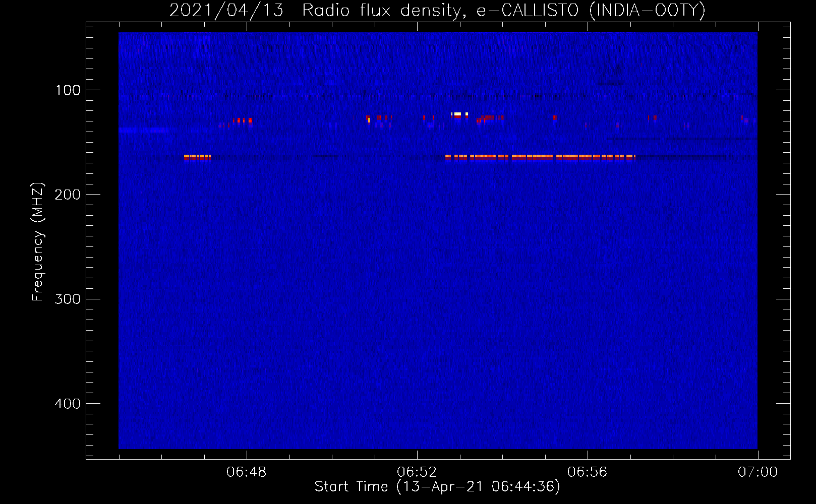Click the 06:56 time tick label
This screenshot has width=816, height=504.
point(588,472)
